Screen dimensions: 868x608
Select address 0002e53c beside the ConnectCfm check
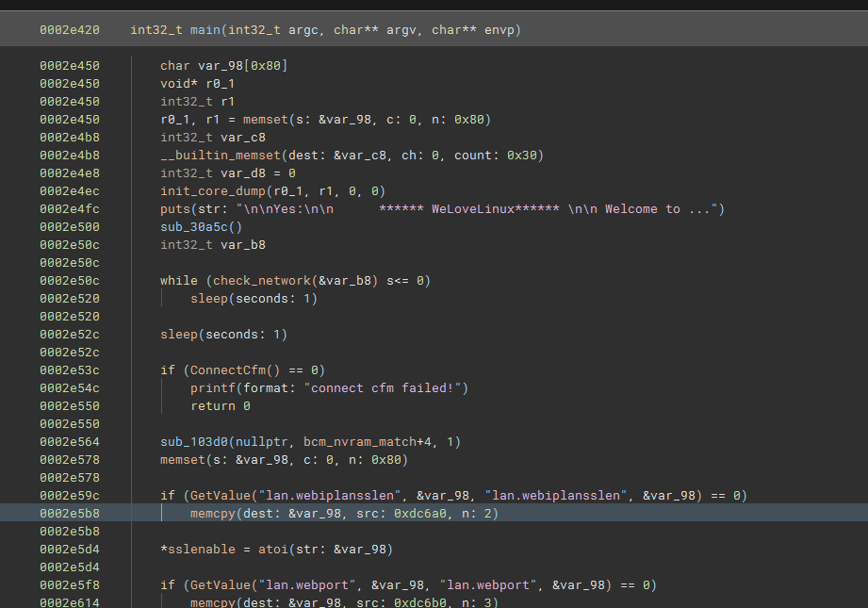(x=70, y=370)
